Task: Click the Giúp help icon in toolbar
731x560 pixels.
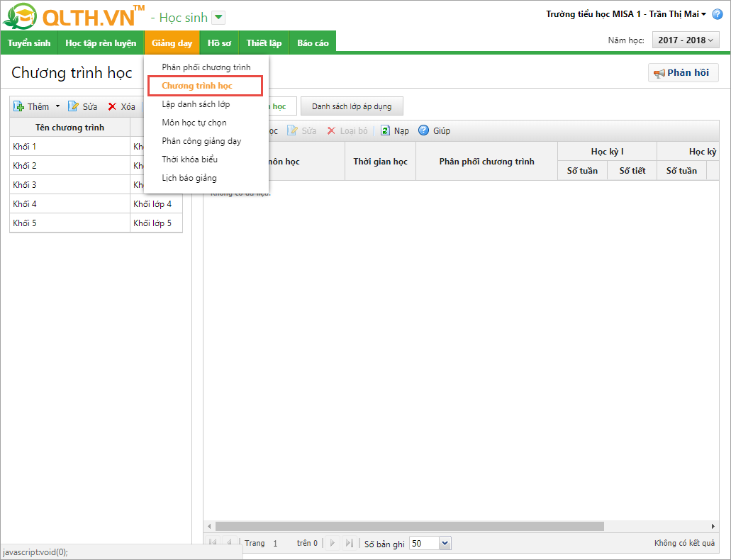Action: (423, 130)
